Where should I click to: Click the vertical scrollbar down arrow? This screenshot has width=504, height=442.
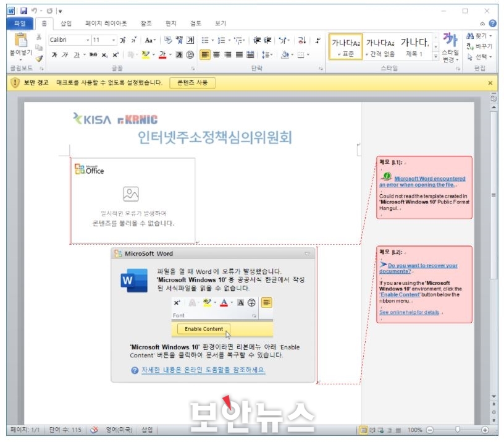point(493,396)
